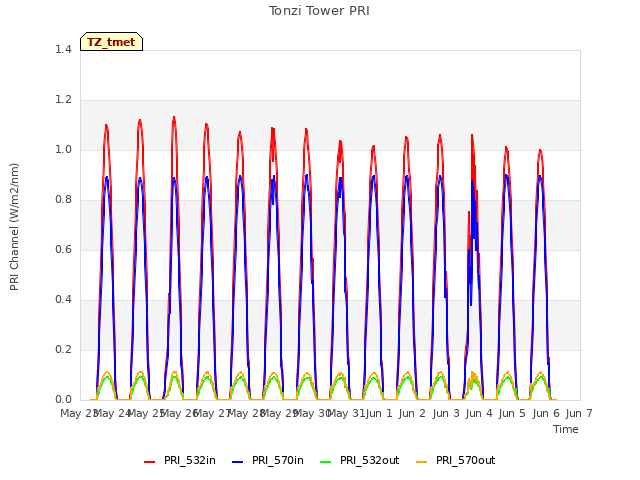Click the 1.2 y-axis tick value

63,100
